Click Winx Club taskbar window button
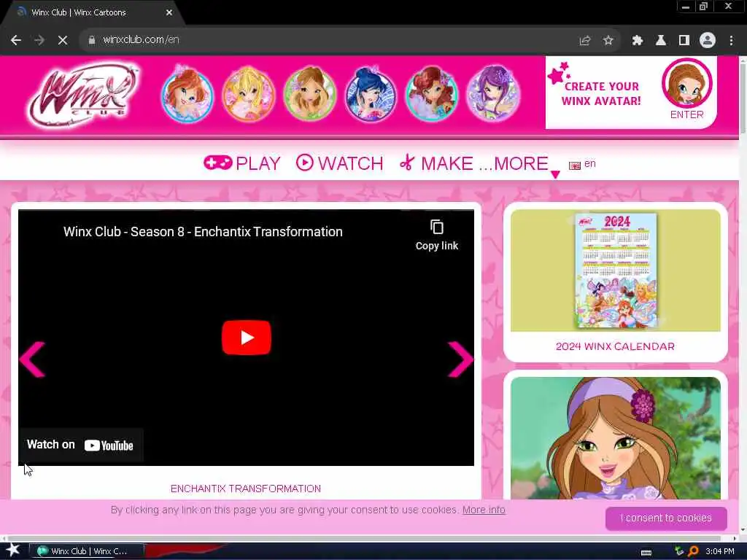747x560 pixels. pyautogui.click(x=86, y=551)
